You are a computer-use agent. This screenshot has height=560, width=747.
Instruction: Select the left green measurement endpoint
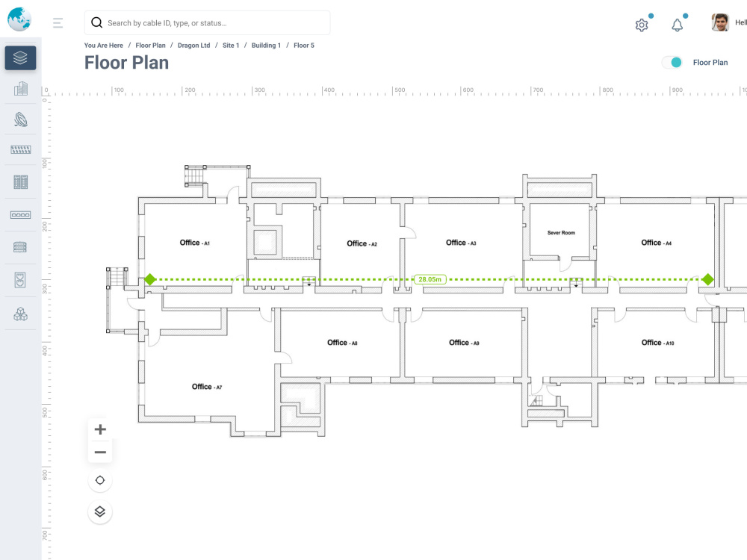(150, 279)
